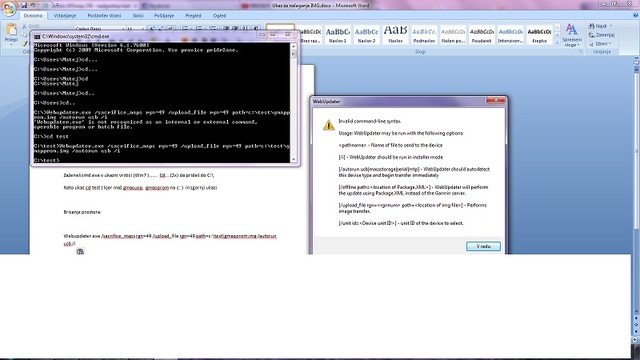
Task: Click V redu in WebUpdater dialog
Action: click(483, 246)
